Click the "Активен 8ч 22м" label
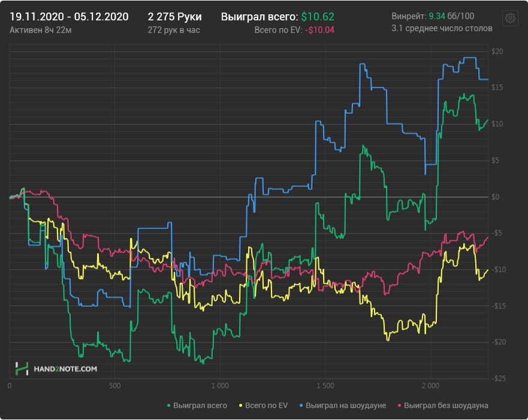 (x=40, y=29)
